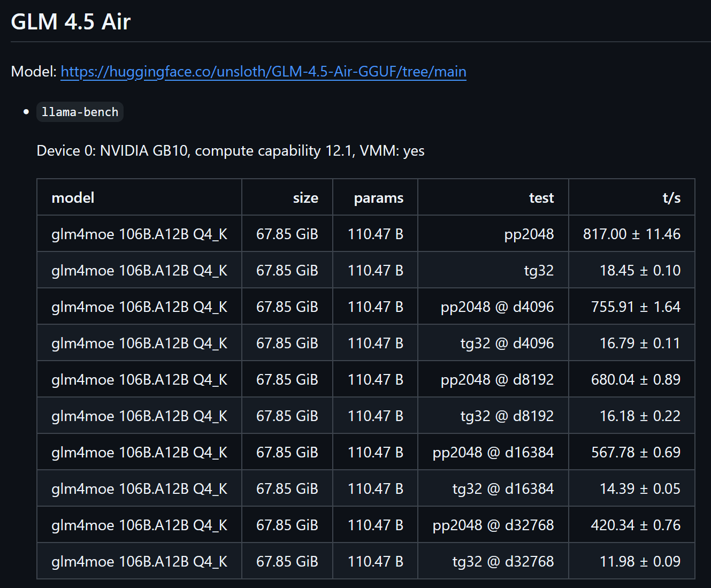Click the tg32 @ d32768 test cell
This screenshot has height=588, width=711.
tap(503, 562)
